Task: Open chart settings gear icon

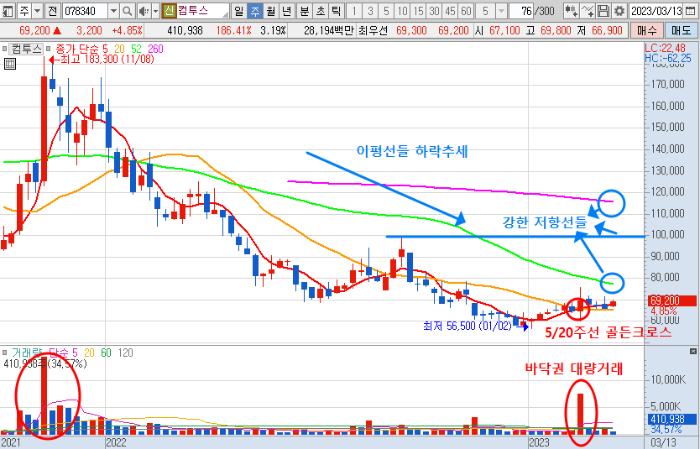Action: click(619, 11)
